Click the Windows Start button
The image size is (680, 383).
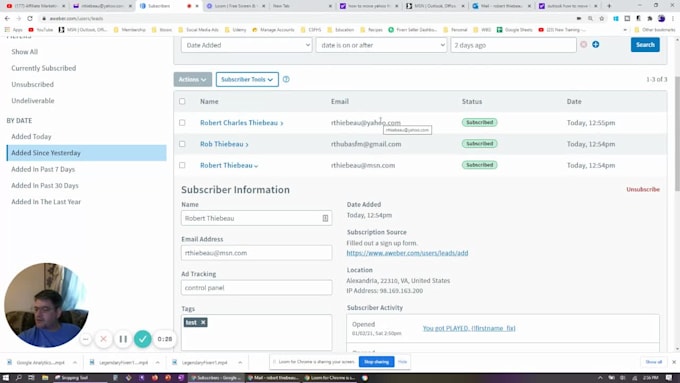coord(6,378)
